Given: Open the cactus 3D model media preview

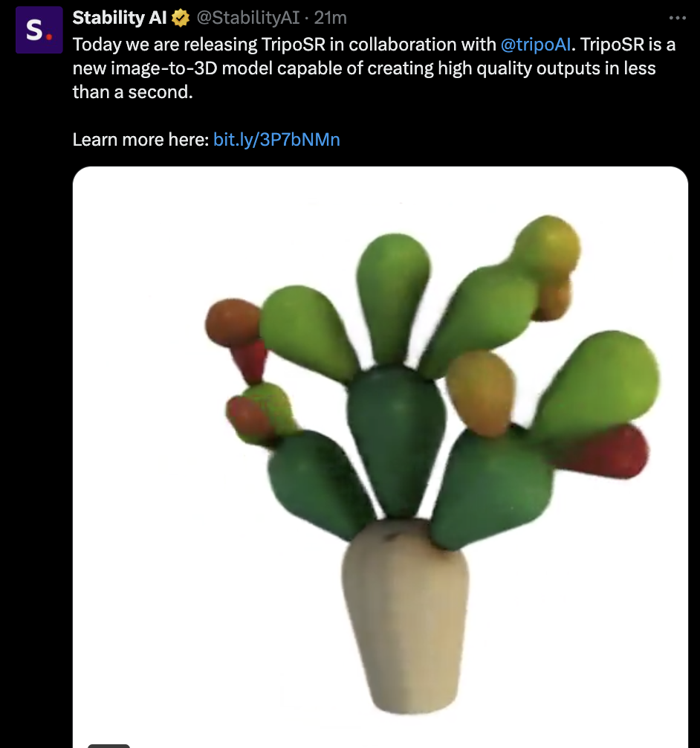Looking at the screenshot, I should click(380, 457).
